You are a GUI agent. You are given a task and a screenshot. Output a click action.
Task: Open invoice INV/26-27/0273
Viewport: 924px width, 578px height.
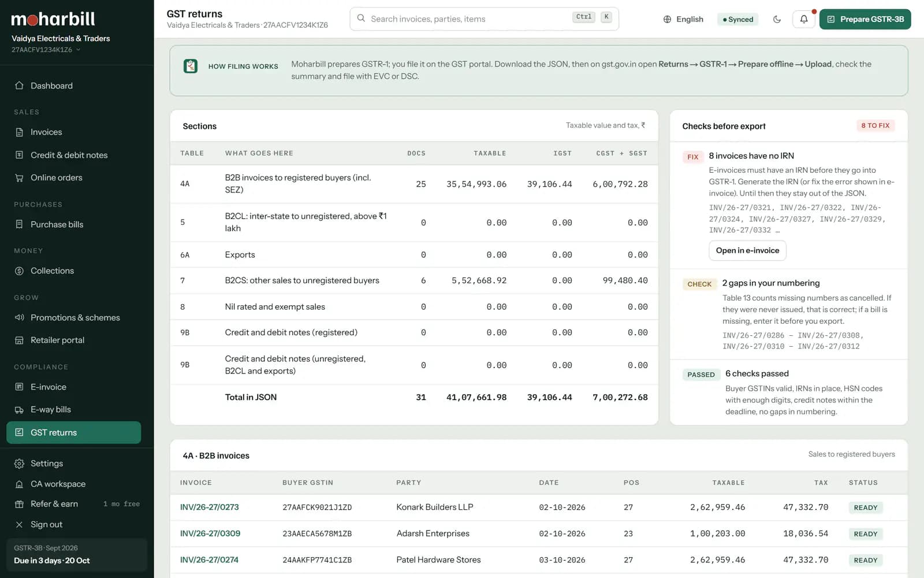(x=209, y=507)
